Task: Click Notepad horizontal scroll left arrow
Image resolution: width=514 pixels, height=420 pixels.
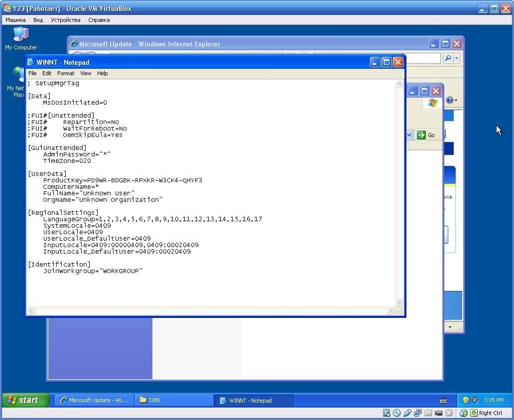Action: 31,310
